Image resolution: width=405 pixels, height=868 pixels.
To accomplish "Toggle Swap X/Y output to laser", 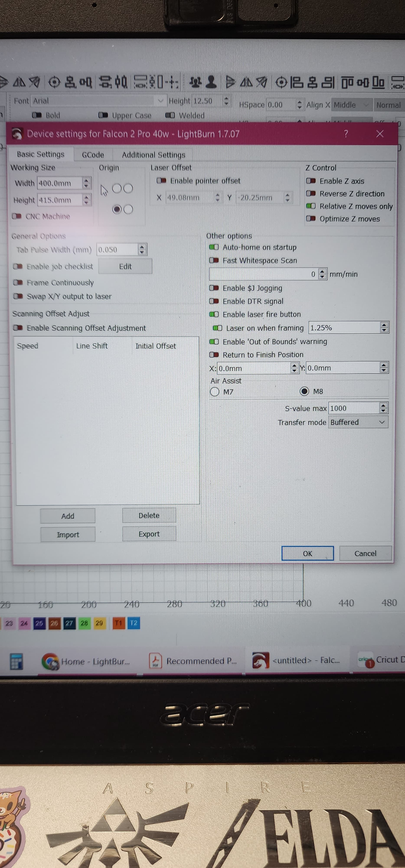I will 18,296.
